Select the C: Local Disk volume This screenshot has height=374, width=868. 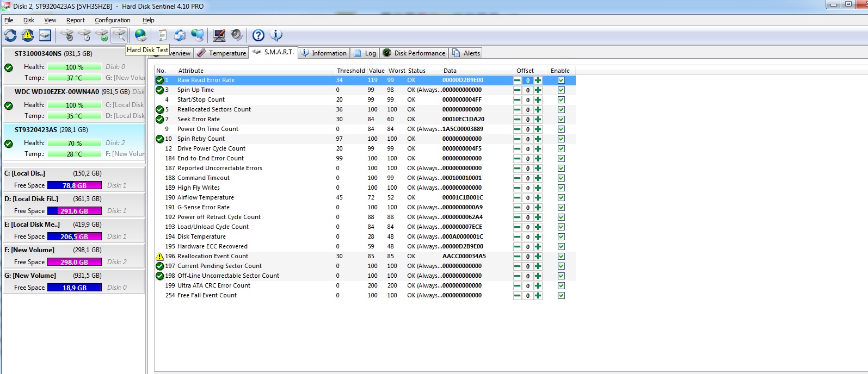(x=74, y=179)
